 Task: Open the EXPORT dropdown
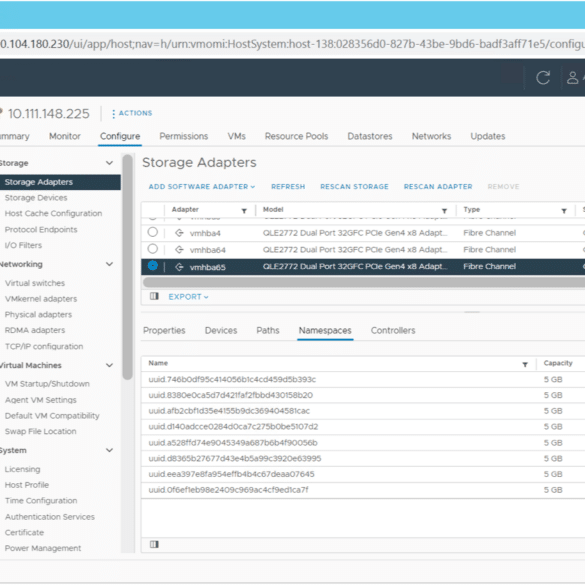[x=188, y=297]
